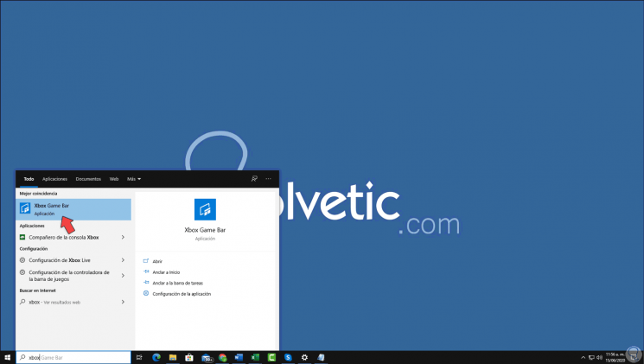
Task: Switch to Word on the taskbar
Action: click(x=239, y=357)
